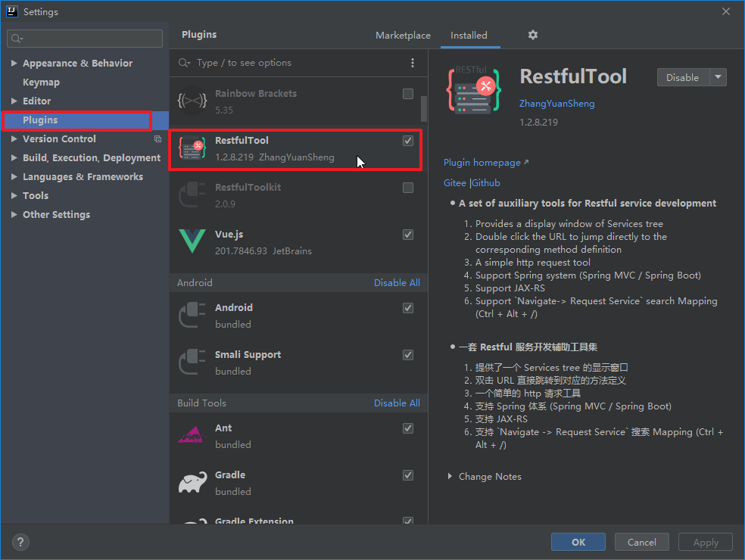Toggle the Smali Support checkbox
Screen dimensions: 745x560
coord(407,355)
